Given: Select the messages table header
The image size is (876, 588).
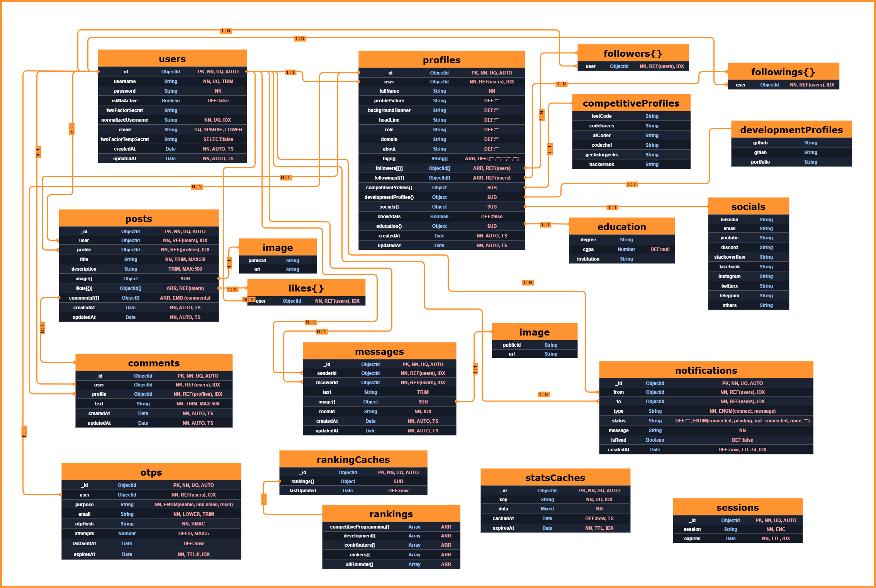Looking at the screenshot, I should 379,351.
